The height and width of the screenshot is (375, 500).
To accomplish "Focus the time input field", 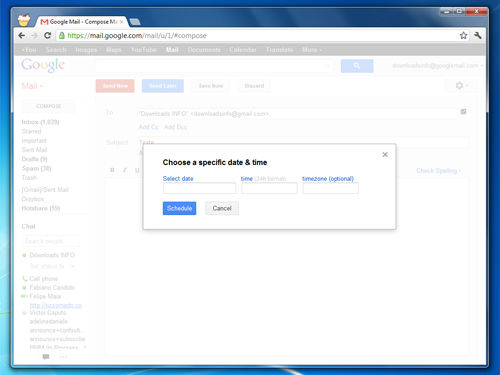I will coord(269,188).
